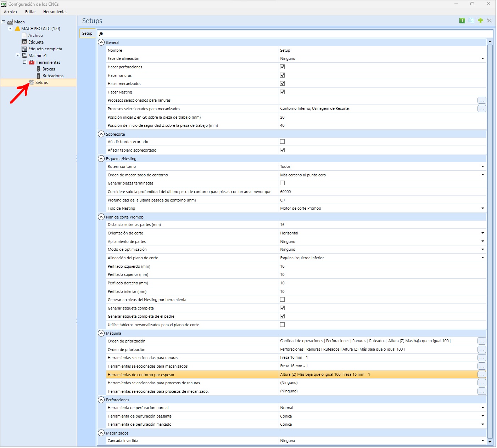Open Face de alineación dropdown
The height and width of the screenshot is (448, 497).
tap(483, 58)
